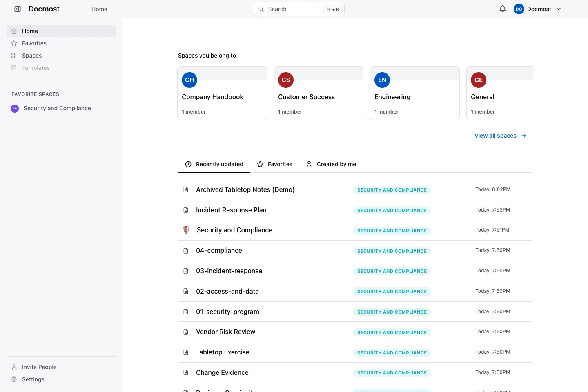Open Favorites in the sidebar
Screen dimensions: 588x392
click(x=61, y=43)
